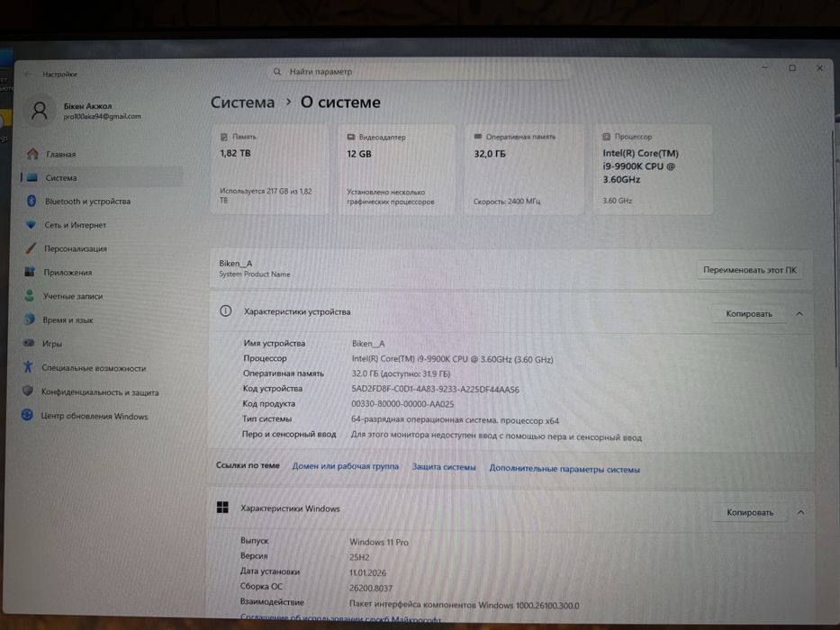
Task: Click the Система monitor icon in sidebar
Action: click(32, 177)
